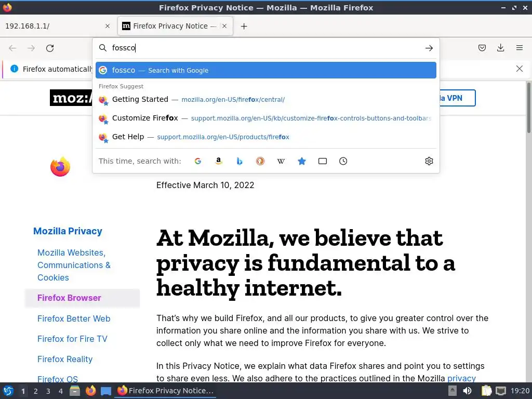Image resolution: width=532 pixels, height=399 pixels.
Task: Follow the 'privacy' link in paragraph
Action: pos(461,378)
